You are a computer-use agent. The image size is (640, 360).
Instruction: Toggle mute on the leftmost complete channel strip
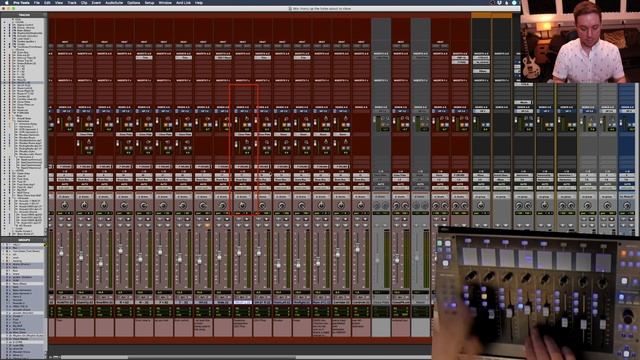[68, 225]
